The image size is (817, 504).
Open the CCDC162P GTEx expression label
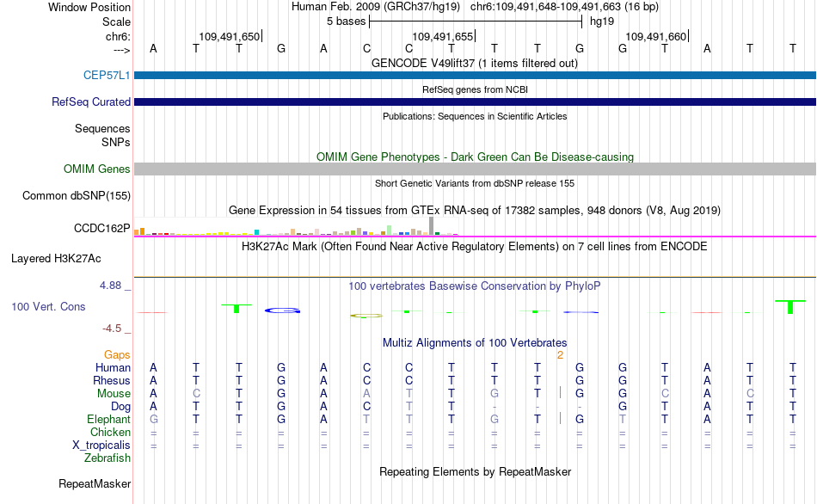click(101, 228)
